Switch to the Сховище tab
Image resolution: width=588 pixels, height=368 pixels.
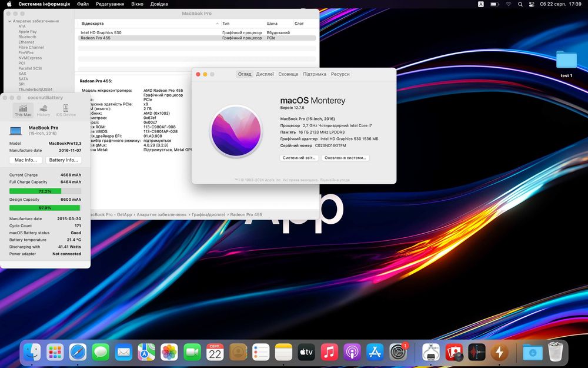click(288, 74)
